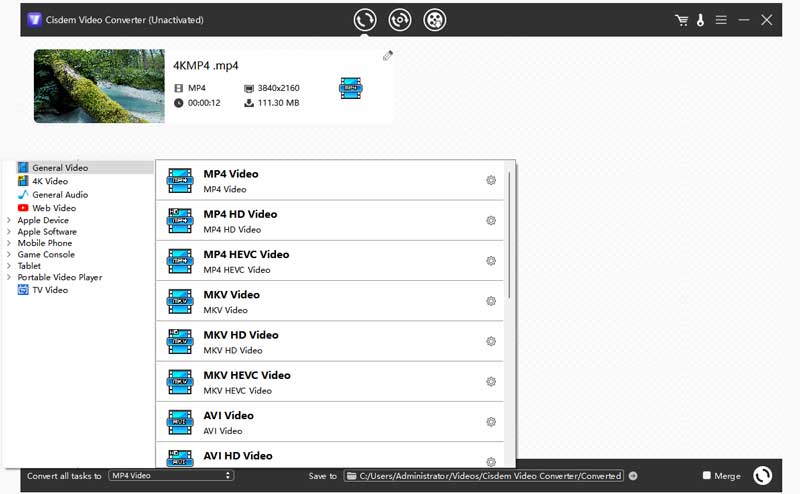Open settings gear for MKV Video

pyautogui.click(x=491, y=301)
